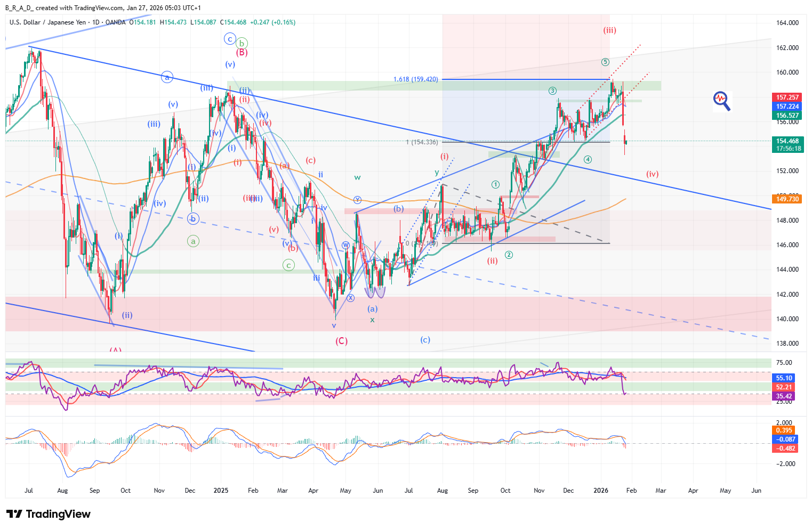
Task: Click the orange 149.730 moving average label
Action: tap(787, 199)
